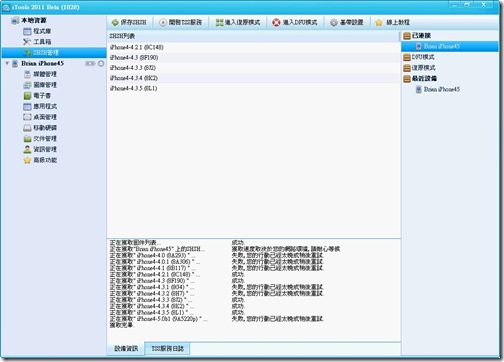The image size is (504, 362).
Task: Switch to the TSS服務日誌 tab
Action: click(x=168, y=348)
